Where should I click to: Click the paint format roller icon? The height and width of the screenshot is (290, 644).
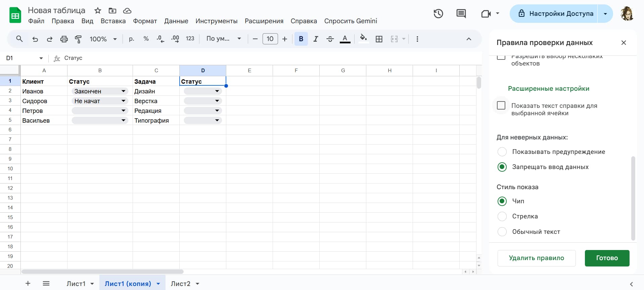click(x=78, y=39)
